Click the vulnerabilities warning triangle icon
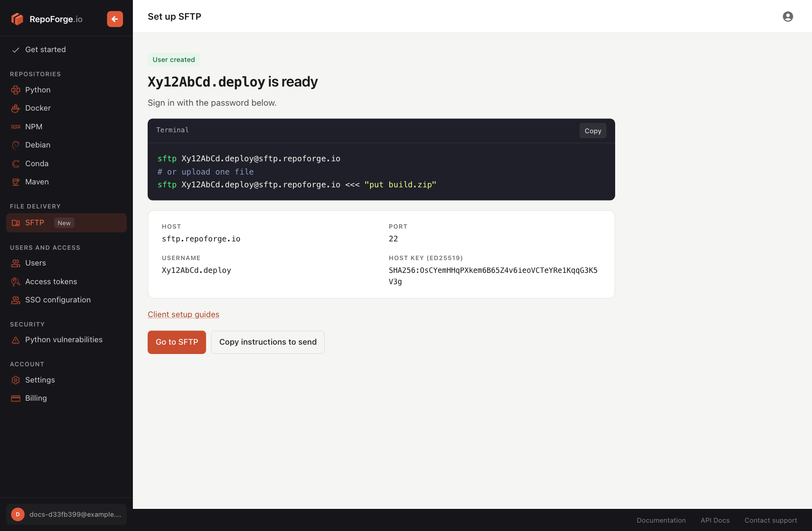This screenshot has height=531, width=812. click(x=16, y=340)
